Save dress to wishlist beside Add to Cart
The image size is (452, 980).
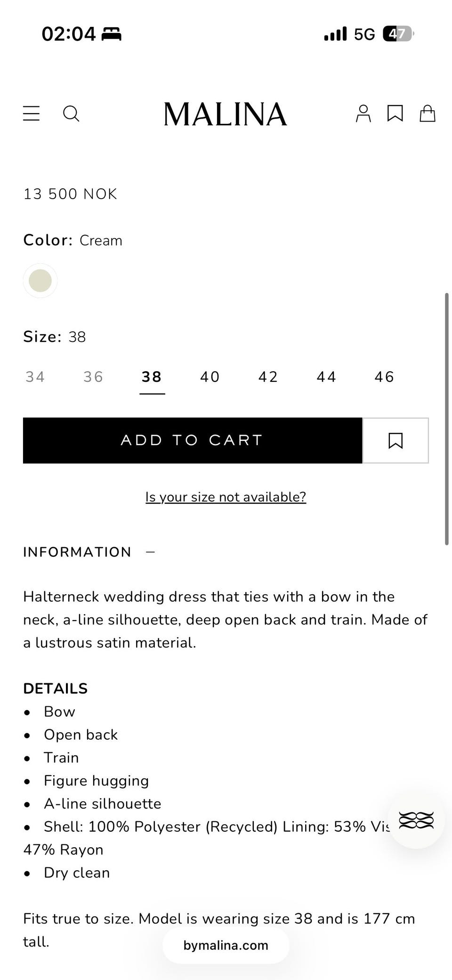395,440
